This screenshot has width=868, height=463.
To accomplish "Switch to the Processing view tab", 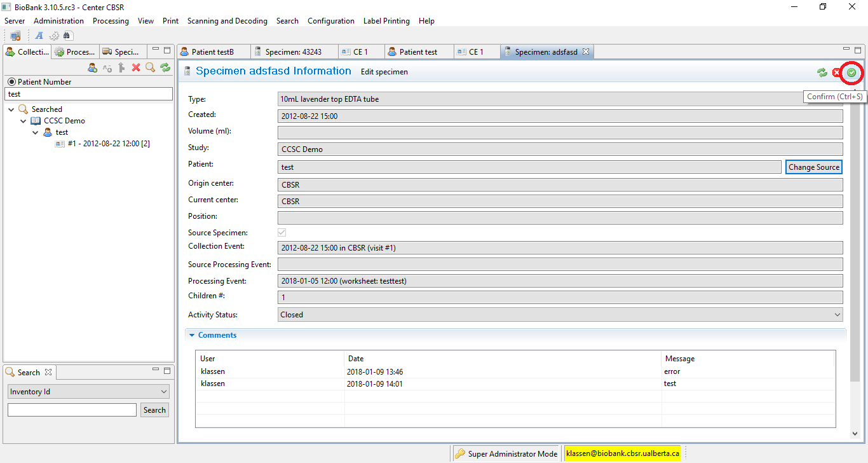I will click(75, 52).
